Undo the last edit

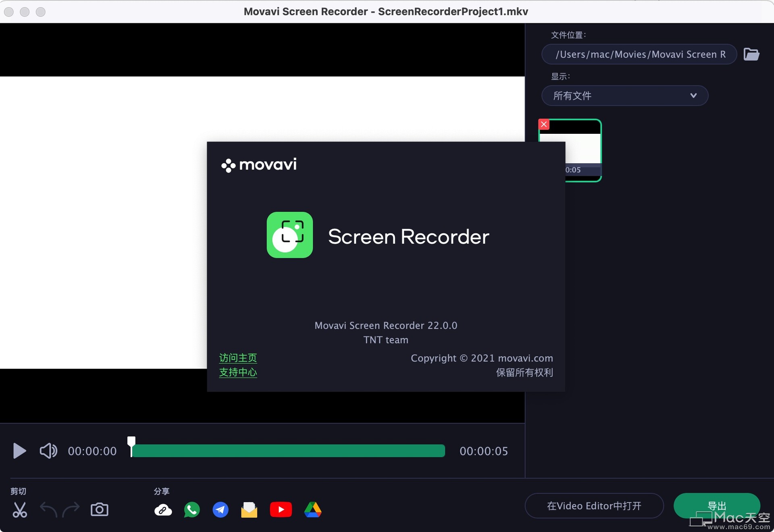(49, 510)
